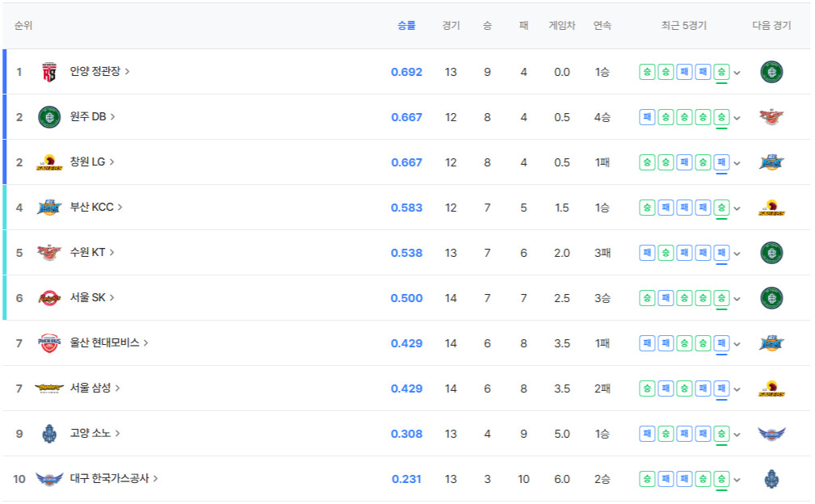Click the 순위 column header
This screenshot has height=504, width=815.
pyautogui.click(x=23, y=26)
